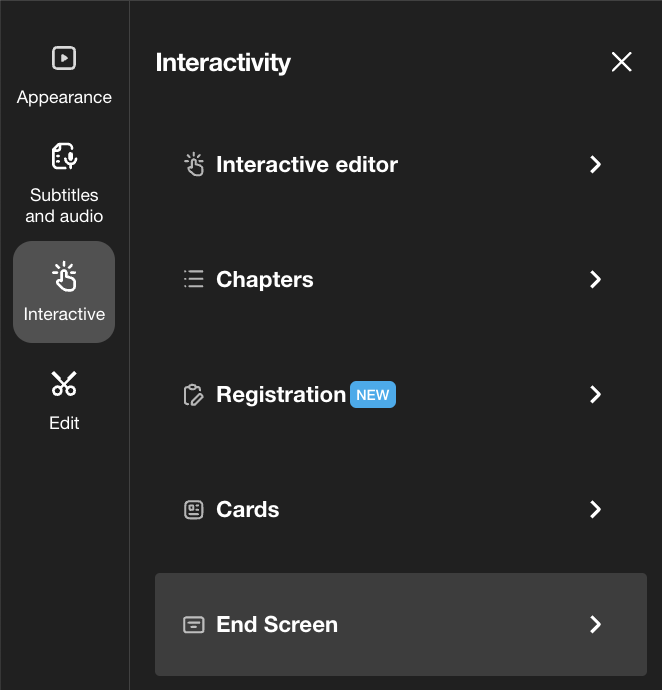Click the Subtitles and audio icon
Image resolution: width=662 pixels, height=690 pixels.
[x=64, y=157]
